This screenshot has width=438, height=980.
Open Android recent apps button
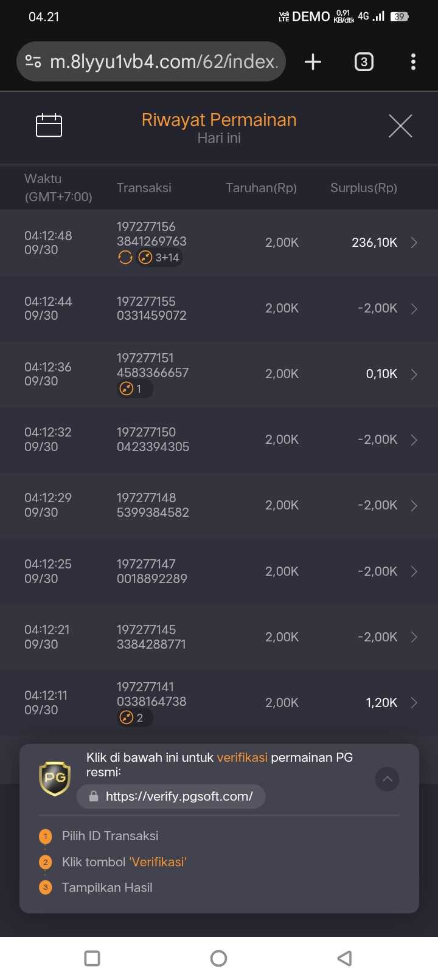92,959
